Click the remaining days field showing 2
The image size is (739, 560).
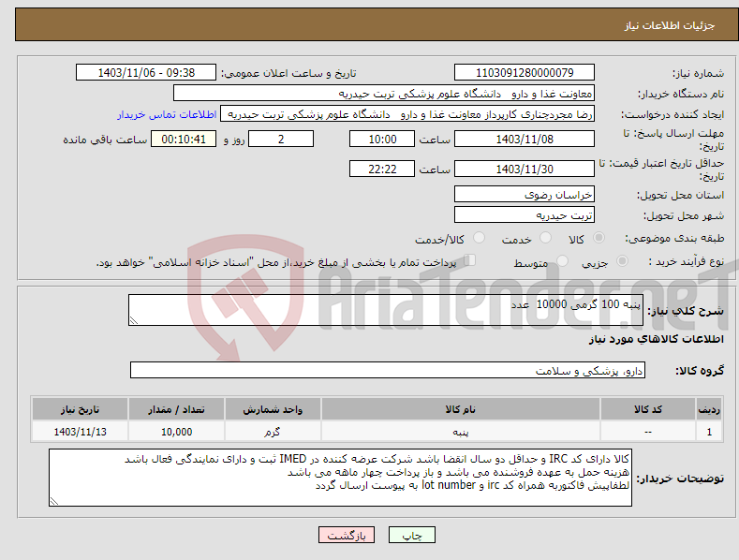point(281,139)
